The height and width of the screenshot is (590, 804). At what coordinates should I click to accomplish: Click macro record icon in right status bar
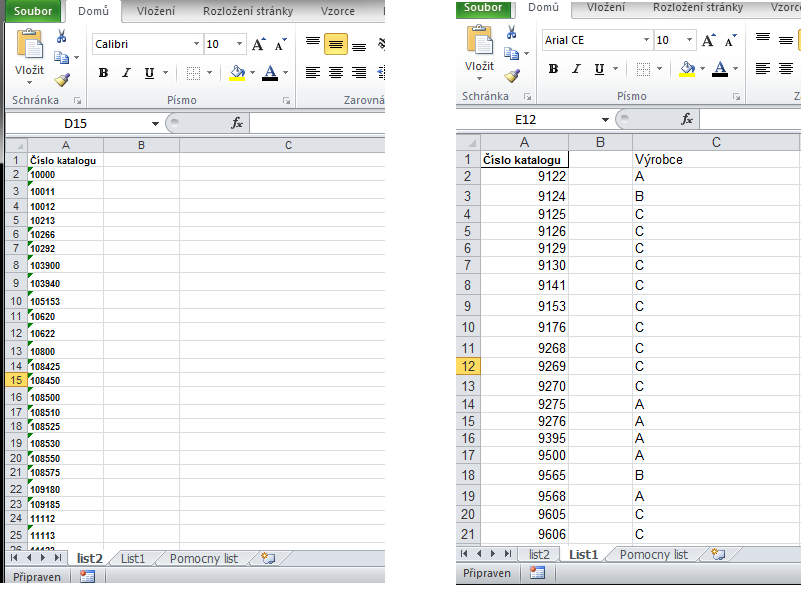pos(537,573)
